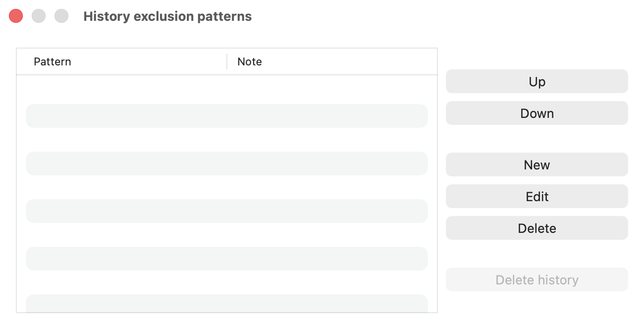
Task: Click the window title History exclusion patterns
Action: click(167, 16)
